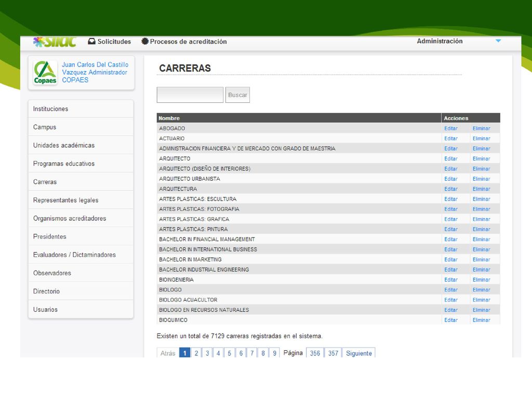Edit BIOLOGO ACUACULTOR row
The width and height of the screenshot is (532, 399).
pyautogui.click(x=451, y=300)
